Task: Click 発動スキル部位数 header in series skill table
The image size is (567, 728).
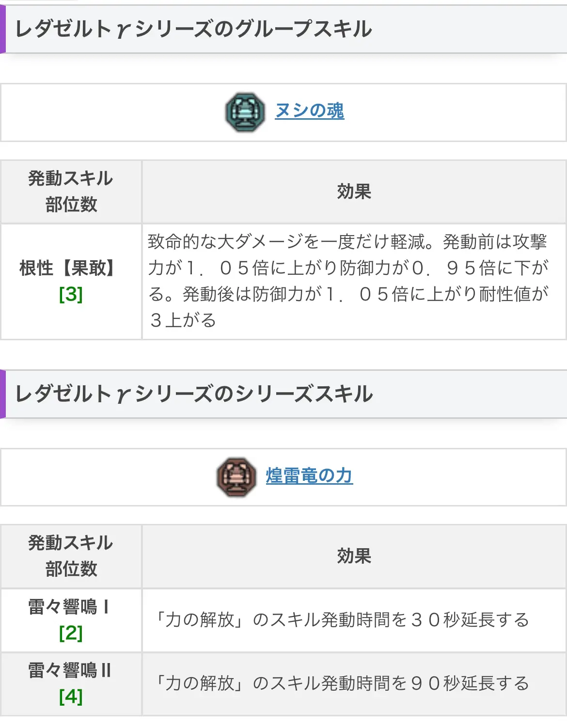Action: [x=71, y=556]
